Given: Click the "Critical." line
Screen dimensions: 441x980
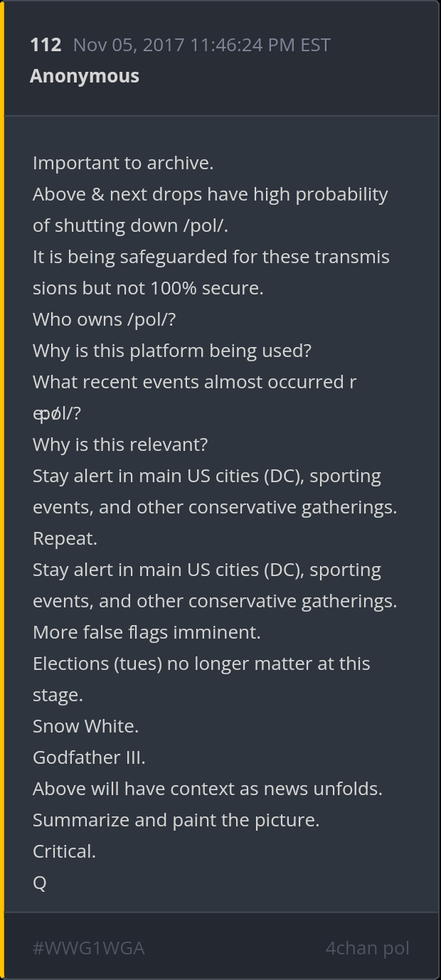Looking at the screenshot, I should click(x=64, y=851).
